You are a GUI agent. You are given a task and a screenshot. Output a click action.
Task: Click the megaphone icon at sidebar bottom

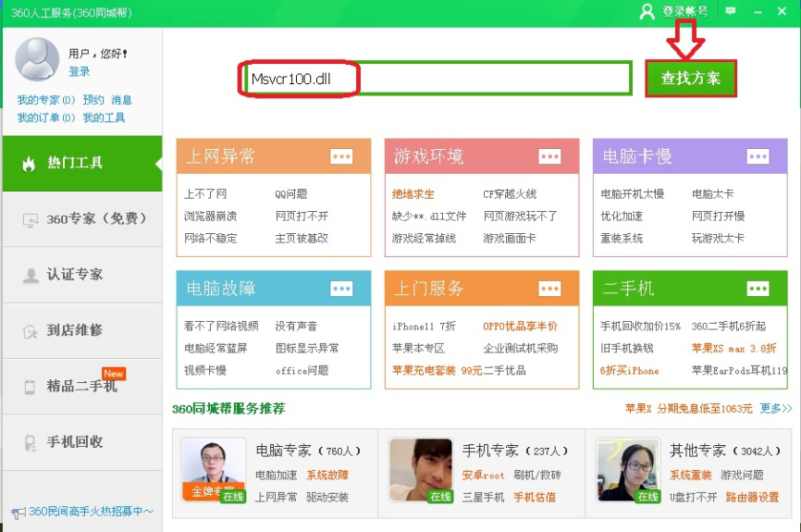18,513
